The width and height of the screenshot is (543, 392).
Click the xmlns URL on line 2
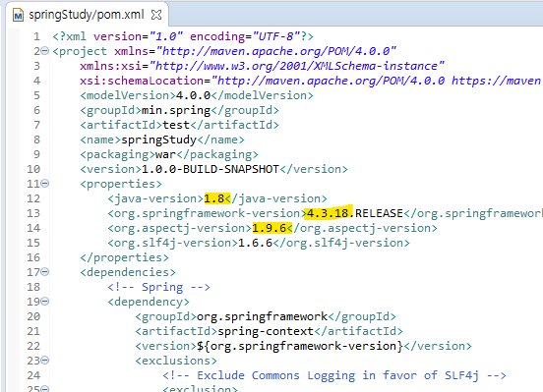pyautogui.click(x=276, y=51)
